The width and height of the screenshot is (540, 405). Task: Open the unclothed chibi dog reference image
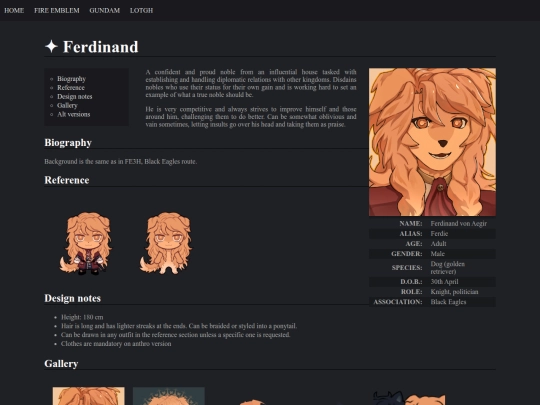tap(166, 243)
